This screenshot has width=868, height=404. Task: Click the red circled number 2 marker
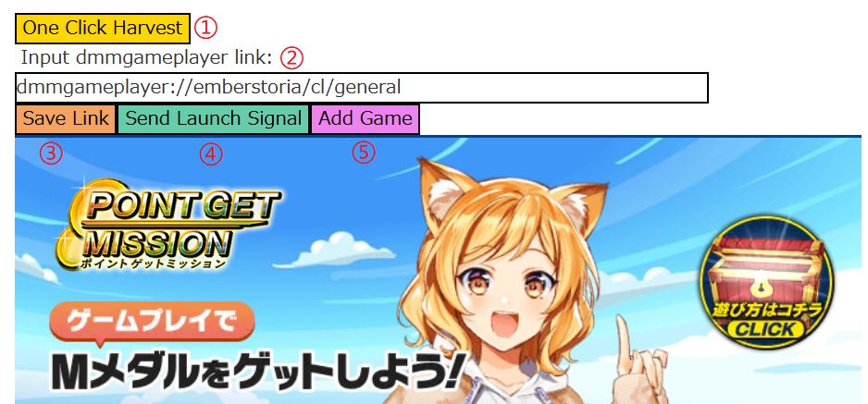click(x=291, y=57)
